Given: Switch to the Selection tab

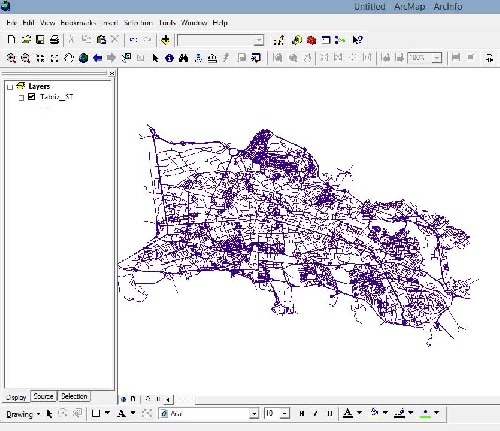Looking at the screenshot, I should pyautogui.click(x=74, y=396).
